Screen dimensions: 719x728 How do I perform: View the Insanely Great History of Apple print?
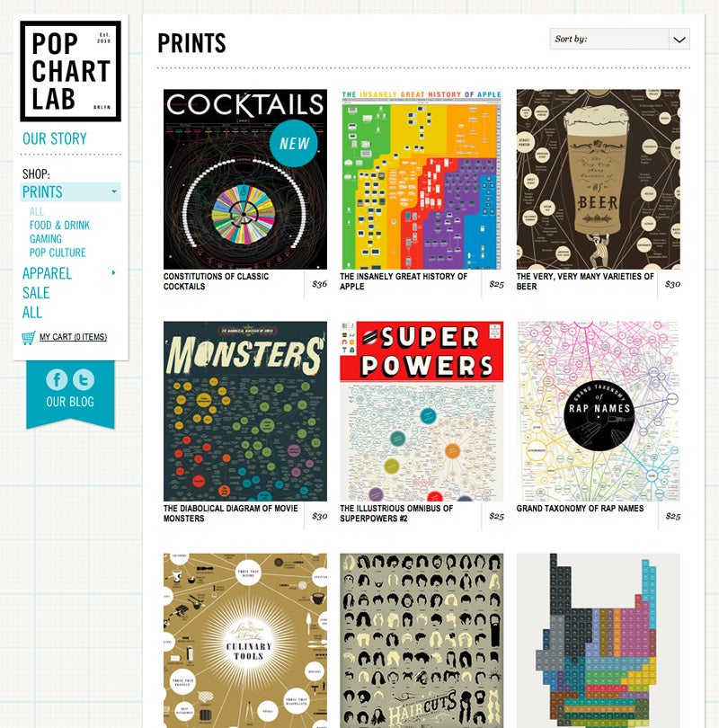pyautogui.click(x=422, y=179)
